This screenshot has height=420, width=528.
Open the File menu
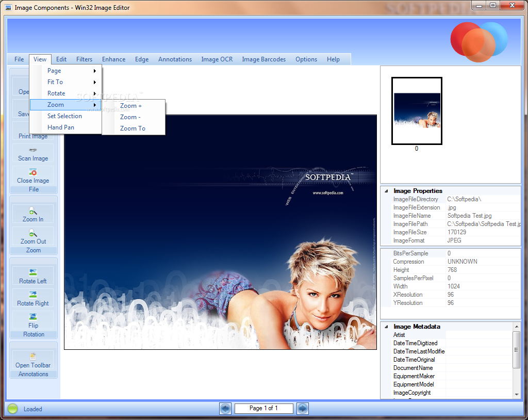19,59
